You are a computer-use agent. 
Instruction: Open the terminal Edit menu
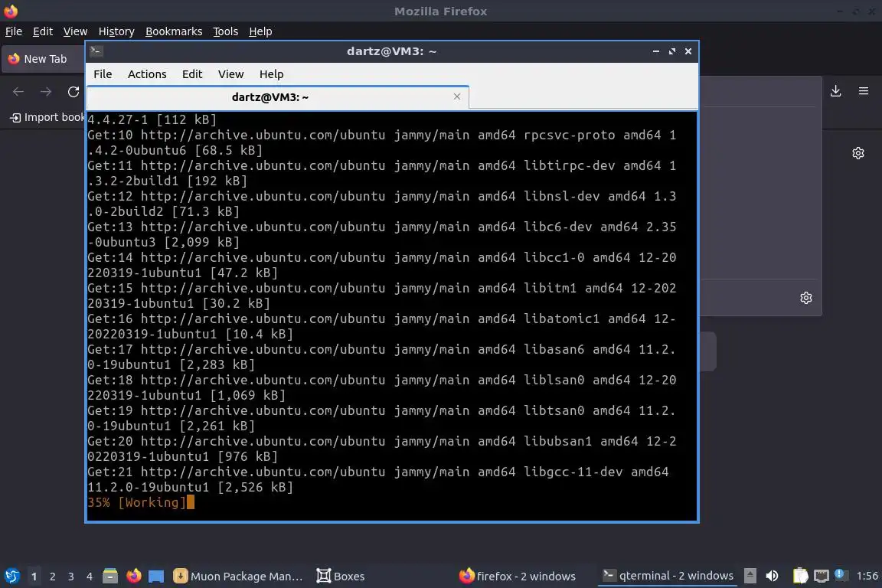click(192, 74)
